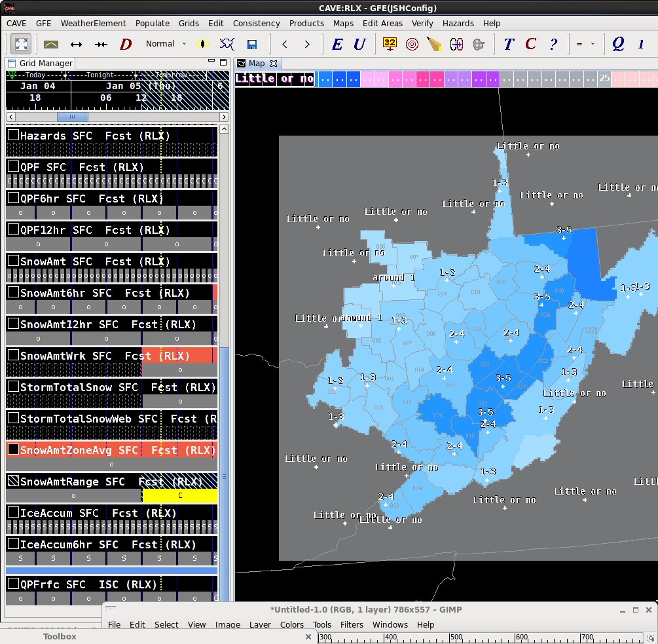Open the GIMP Colors menu
658x644 pixels.
(x=291, y=624)
